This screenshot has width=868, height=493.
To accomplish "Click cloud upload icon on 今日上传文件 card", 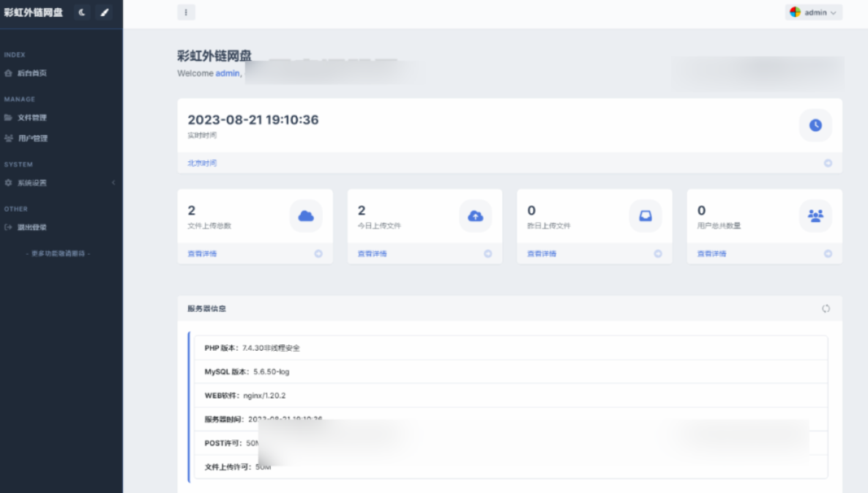I will (x=476, y=216).
